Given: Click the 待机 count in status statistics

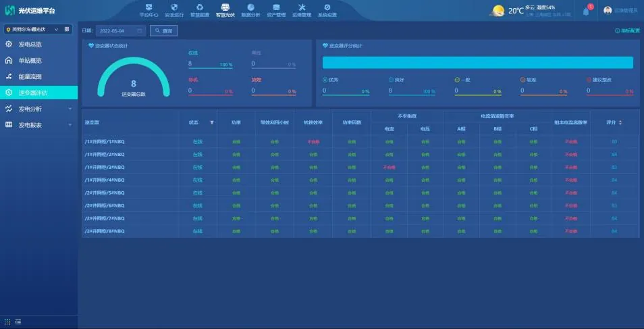Looking at the screenshot, I should pos(190,91).
